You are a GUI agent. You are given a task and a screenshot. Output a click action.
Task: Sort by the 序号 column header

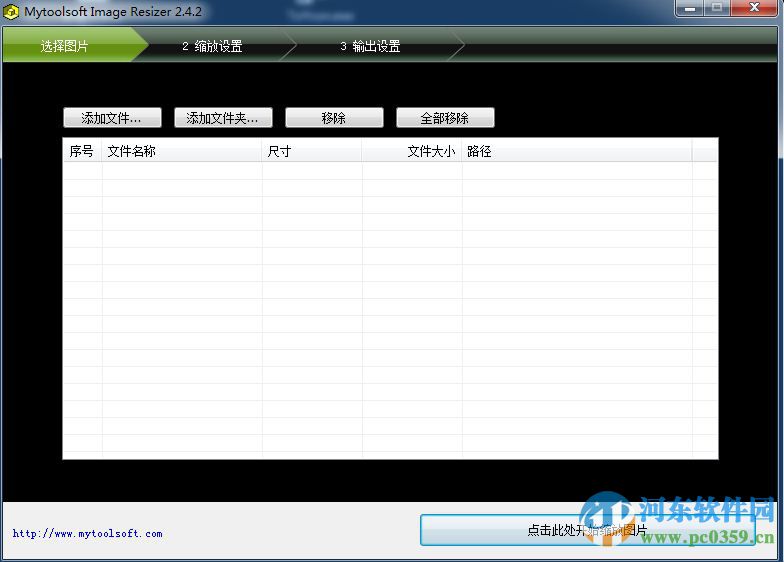pos(82,151)
